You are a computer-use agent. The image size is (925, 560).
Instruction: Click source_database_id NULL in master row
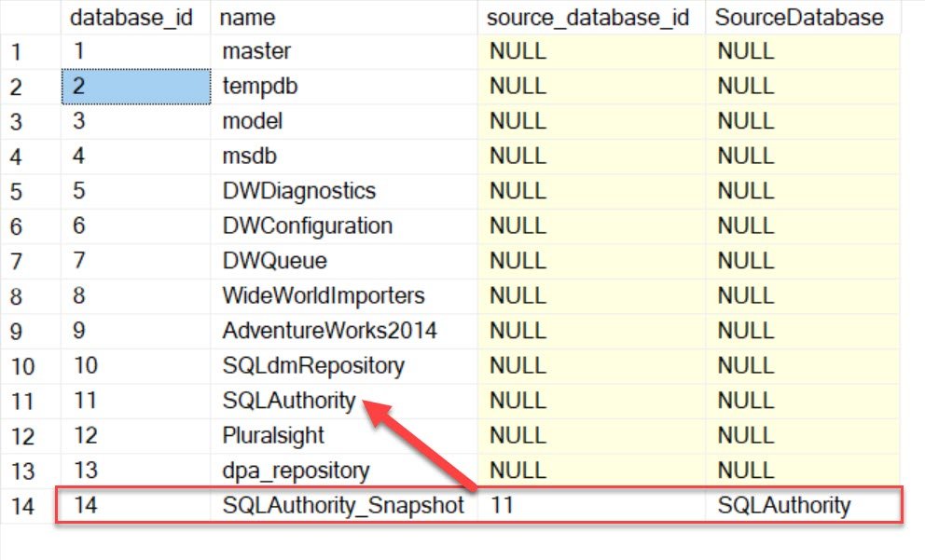591,52
